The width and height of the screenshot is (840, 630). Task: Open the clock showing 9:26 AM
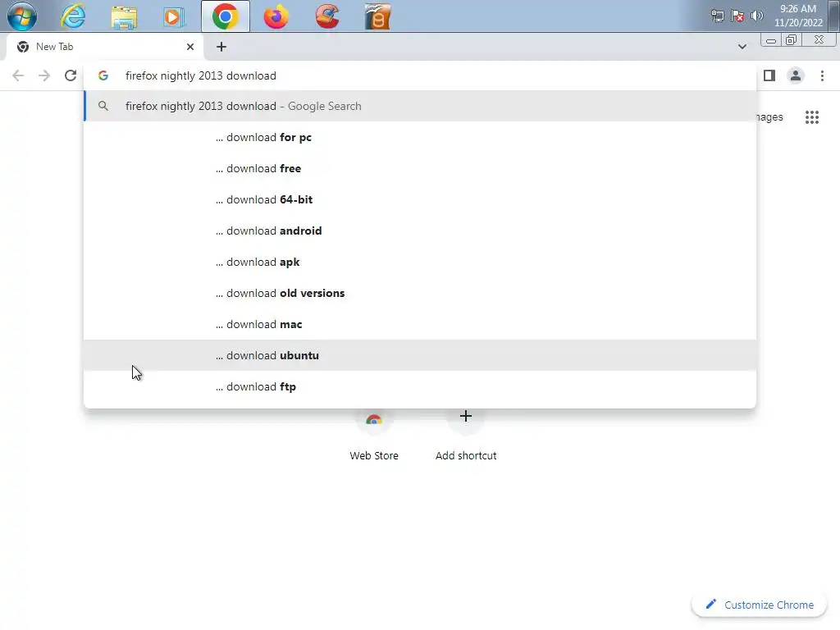pyautogui.click(x=798, y=16)
